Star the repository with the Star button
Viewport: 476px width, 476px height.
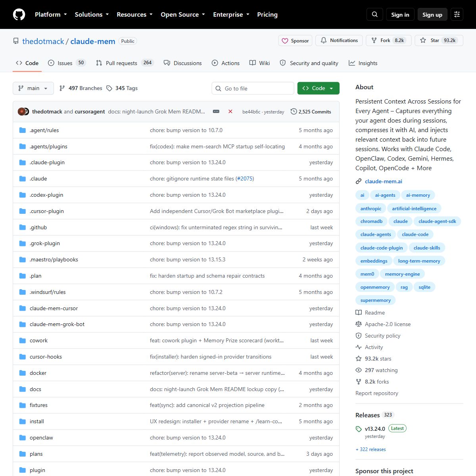tap(439, 40)
